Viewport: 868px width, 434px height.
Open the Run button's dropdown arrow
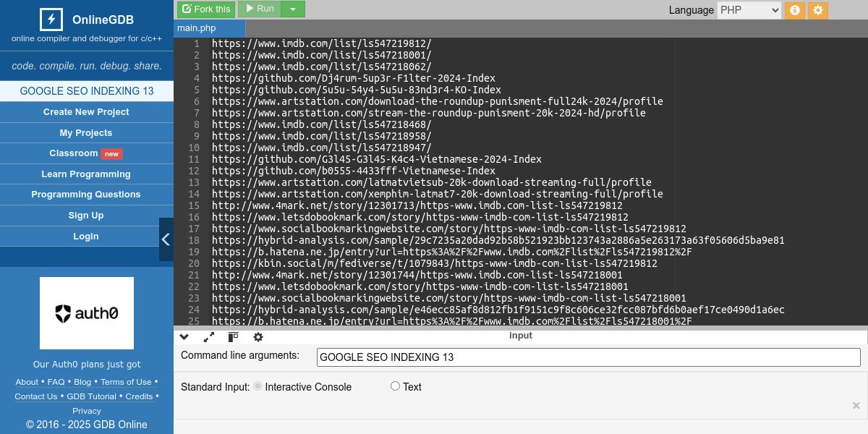pos(292,9)
